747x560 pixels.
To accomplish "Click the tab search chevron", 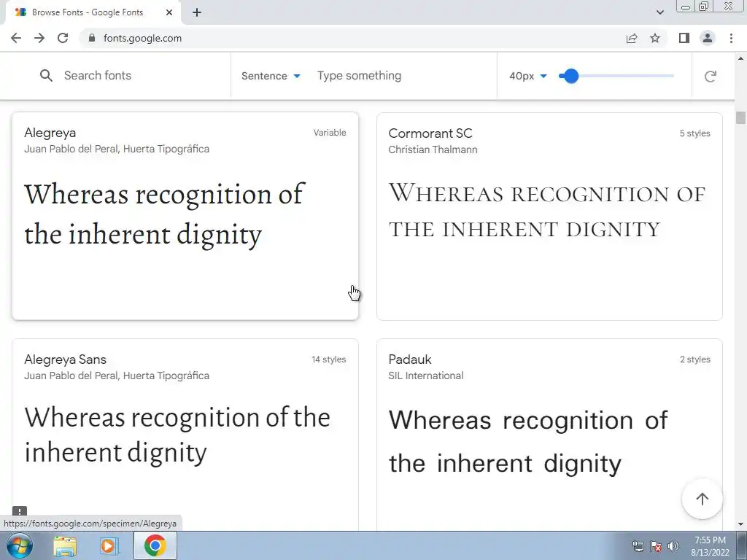I will pos(659,12).
